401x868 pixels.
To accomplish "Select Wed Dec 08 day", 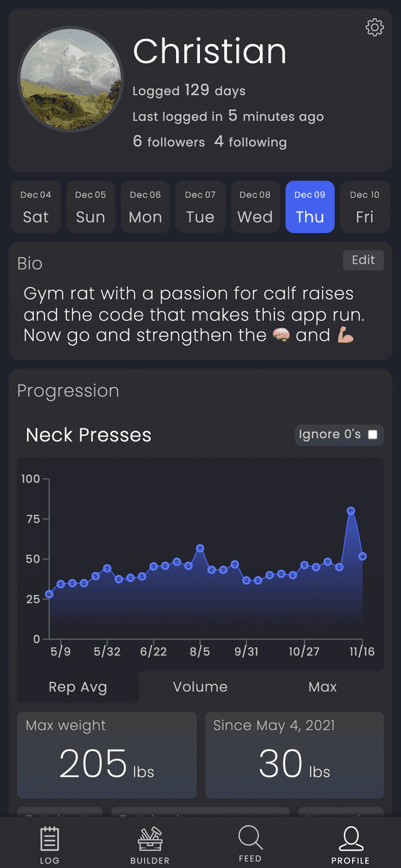I will (x=255, y=207).
